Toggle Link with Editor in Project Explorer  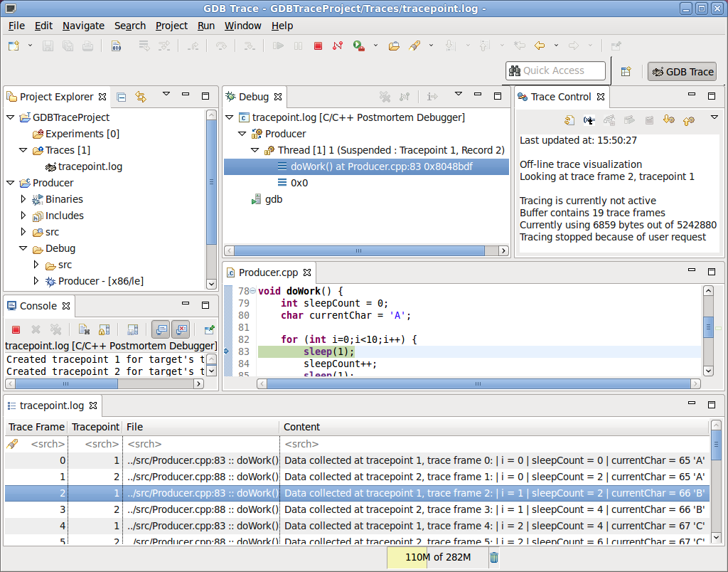141,97
